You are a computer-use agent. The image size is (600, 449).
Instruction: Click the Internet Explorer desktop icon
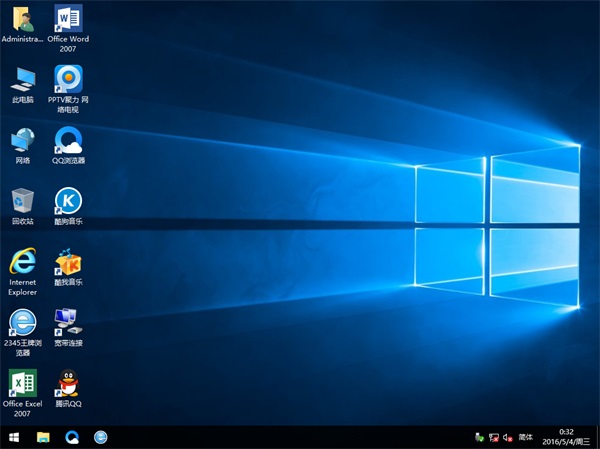tap(22, 262)
